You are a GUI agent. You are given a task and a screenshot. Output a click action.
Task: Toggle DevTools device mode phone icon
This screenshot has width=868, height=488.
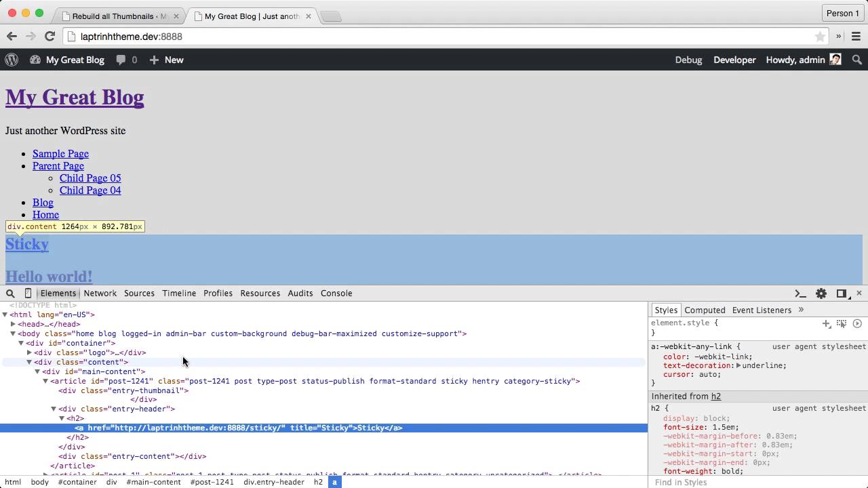tap(28, 293)
